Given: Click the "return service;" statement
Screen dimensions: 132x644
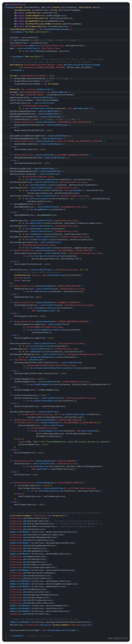Looking at the screenshot, I should pos(22,280).
